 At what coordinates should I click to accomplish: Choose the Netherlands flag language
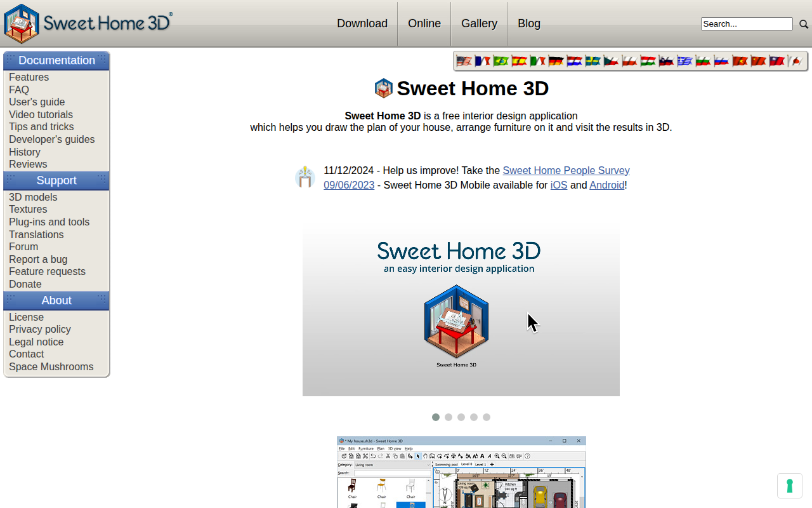tap(575, 61)
